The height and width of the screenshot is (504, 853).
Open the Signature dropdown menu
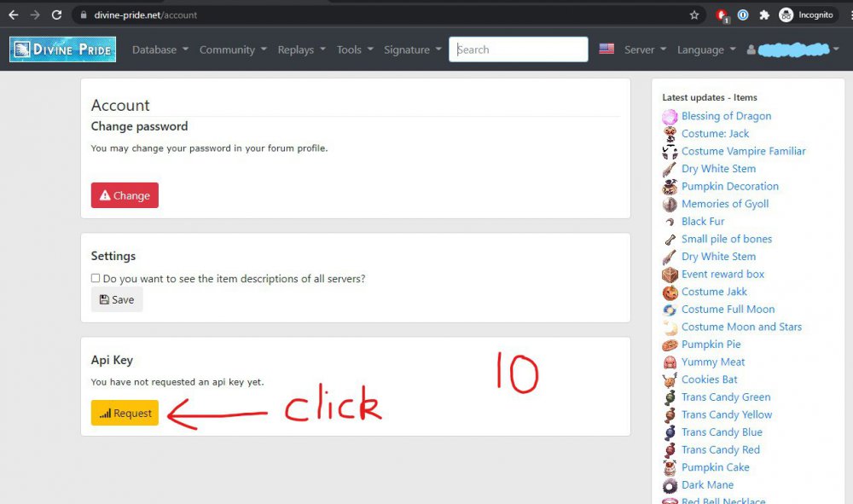point(412,49)
